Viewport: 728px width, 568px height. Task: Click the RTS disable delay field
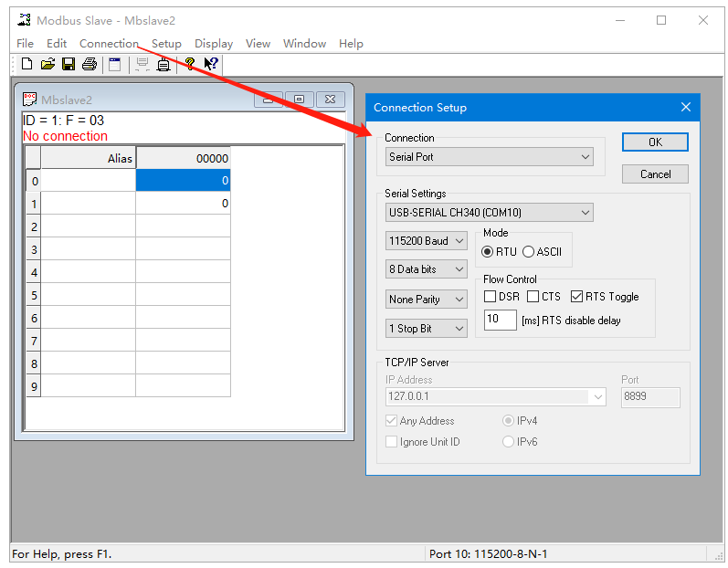point(500,320)
